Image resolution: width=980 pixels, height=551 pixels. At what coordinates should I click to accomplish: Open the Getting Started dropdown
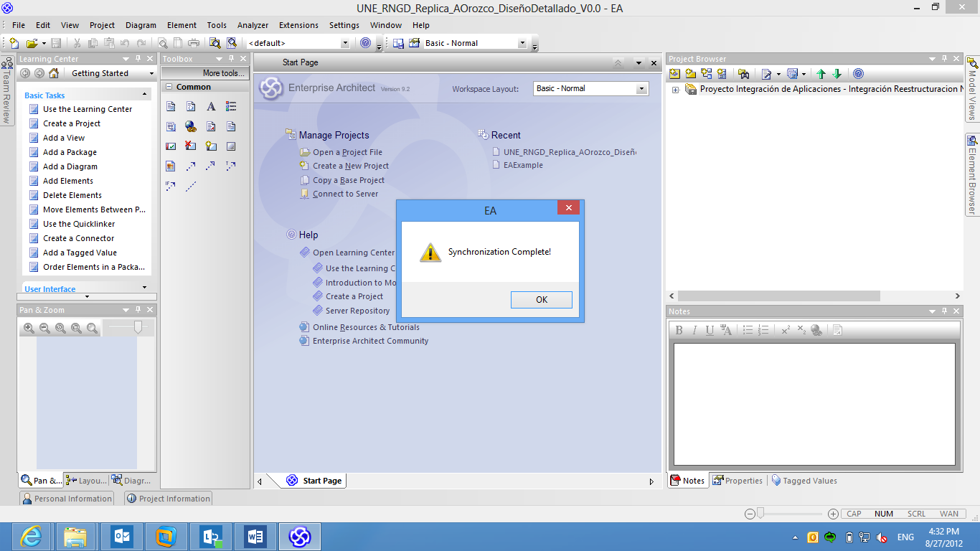tap(151, 73)
